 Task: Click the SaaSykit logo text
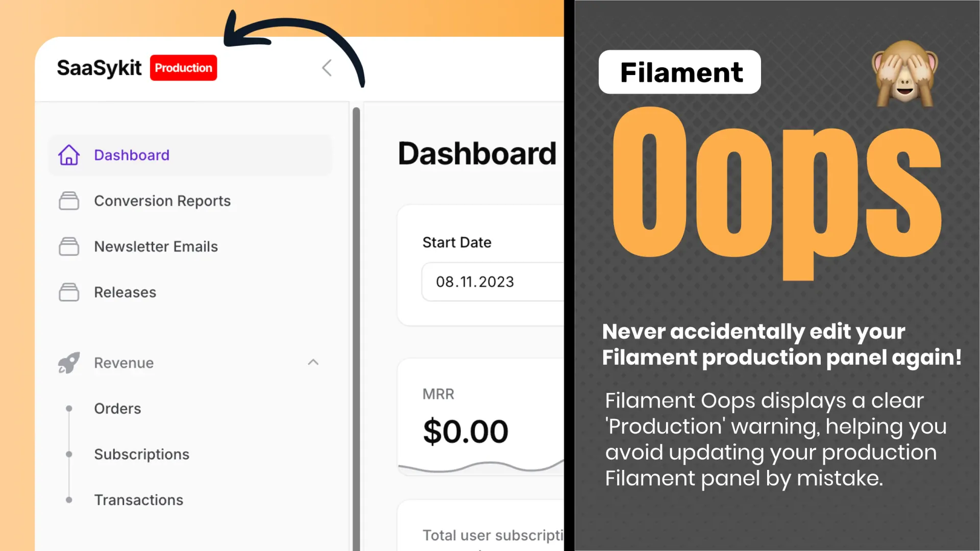tap(99, 68)
